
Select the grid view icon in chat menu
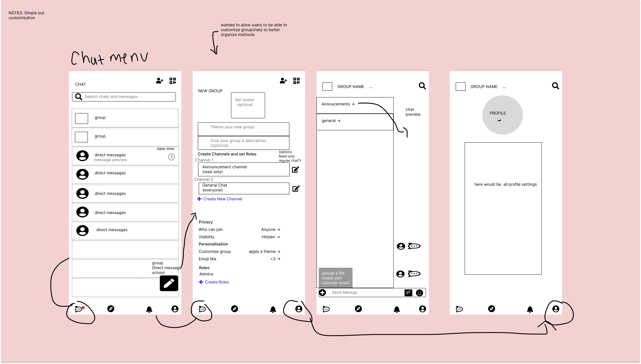pyautogui.click(x=173, y=81)
